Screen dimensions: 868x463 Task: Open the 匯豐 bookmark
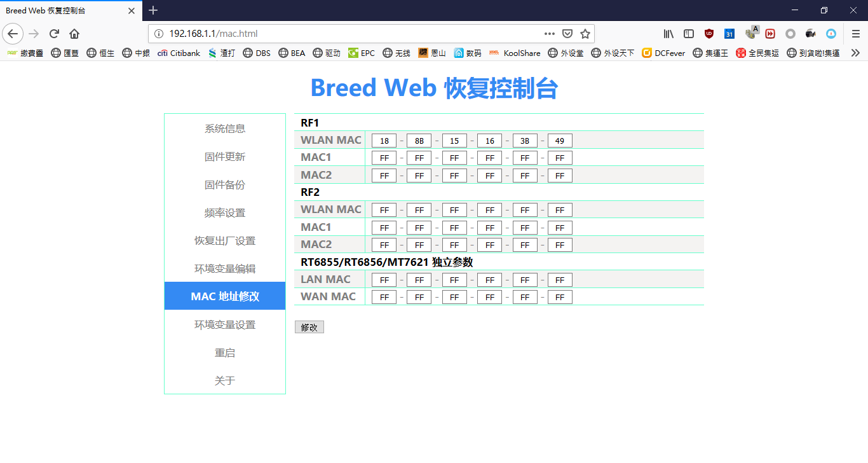coord(65,53)
